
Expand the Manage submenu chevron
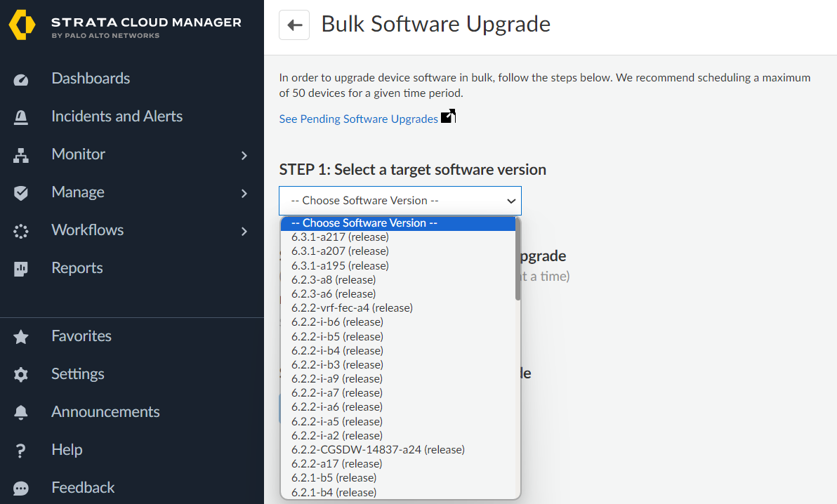pos(244,193)
